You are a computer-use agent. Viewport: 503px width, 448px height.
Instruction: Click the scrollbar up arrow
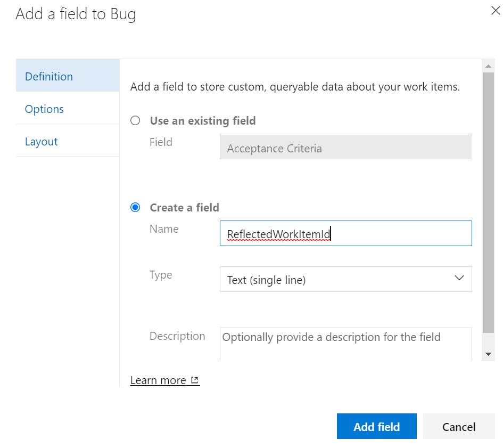488,66
